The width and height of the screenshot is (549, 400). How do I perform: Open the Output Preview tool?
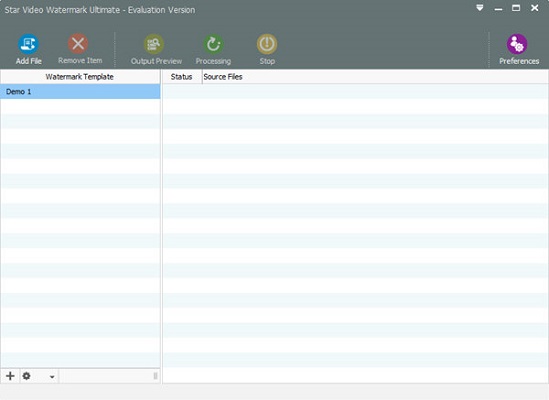click(154, 44)
